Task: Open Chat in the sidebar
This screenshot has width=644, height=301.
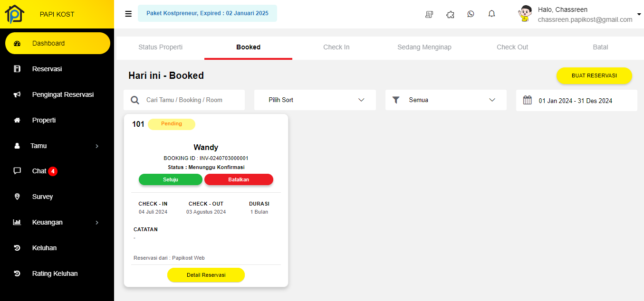Action: pyautogui.click(x=39, y=171)
